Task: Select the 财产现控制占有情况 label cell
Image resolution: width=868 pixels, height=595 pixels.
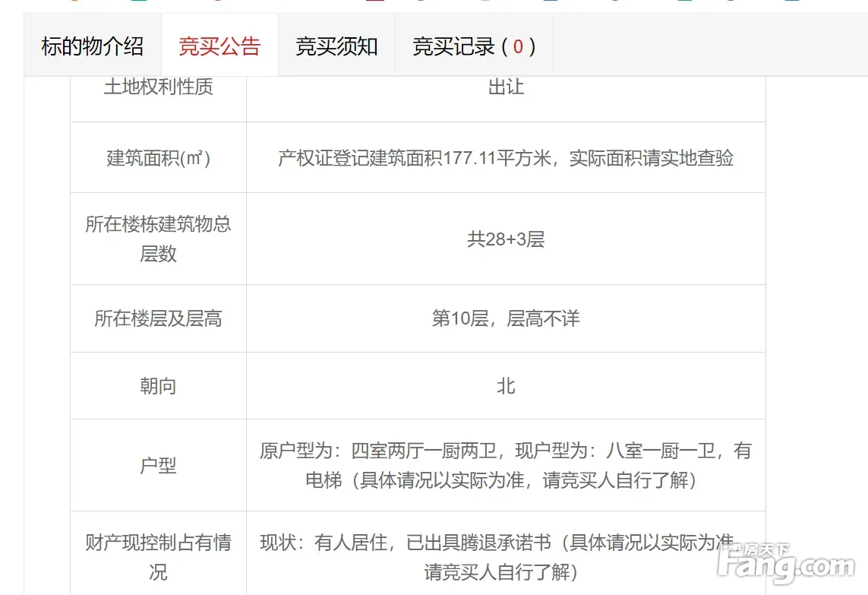Action: click(x=158, y=557)
